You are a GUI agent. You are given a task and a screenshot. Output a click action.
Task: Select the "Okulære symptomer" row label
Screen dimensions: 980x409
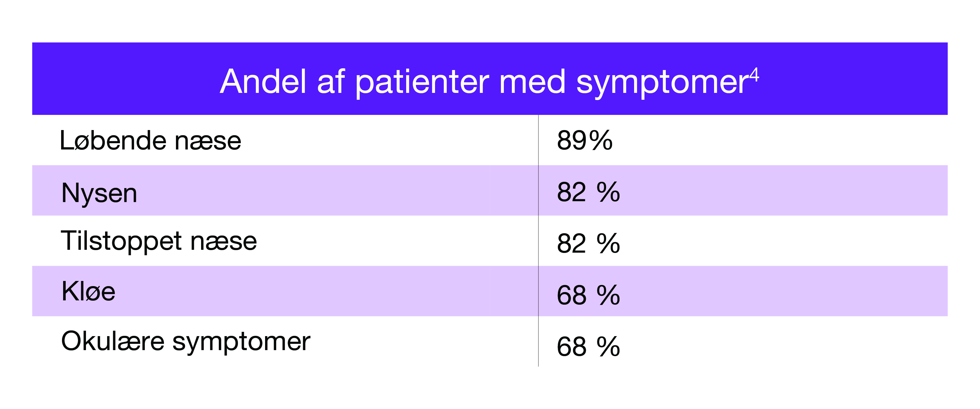click(186, 342)
